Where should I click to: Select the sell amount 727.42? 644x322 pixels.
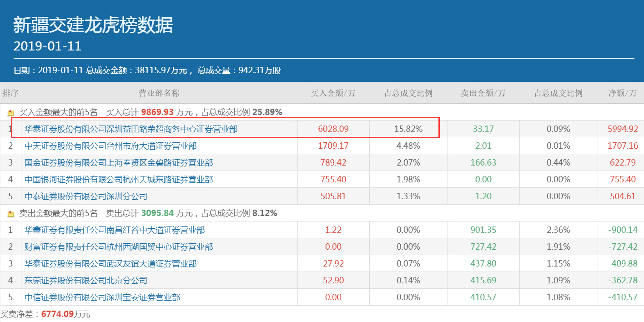coord(483,247)
